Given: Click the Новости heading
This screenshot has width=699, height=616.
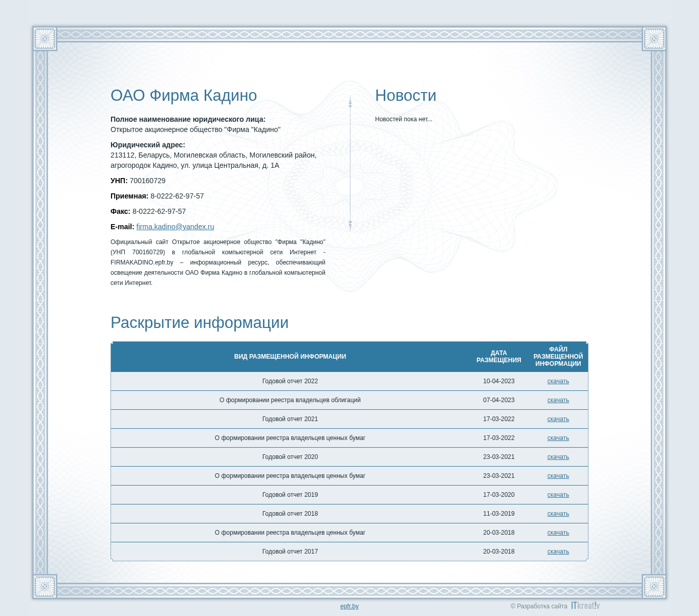Looking at the screenshot, I should [x=406, y=96].
